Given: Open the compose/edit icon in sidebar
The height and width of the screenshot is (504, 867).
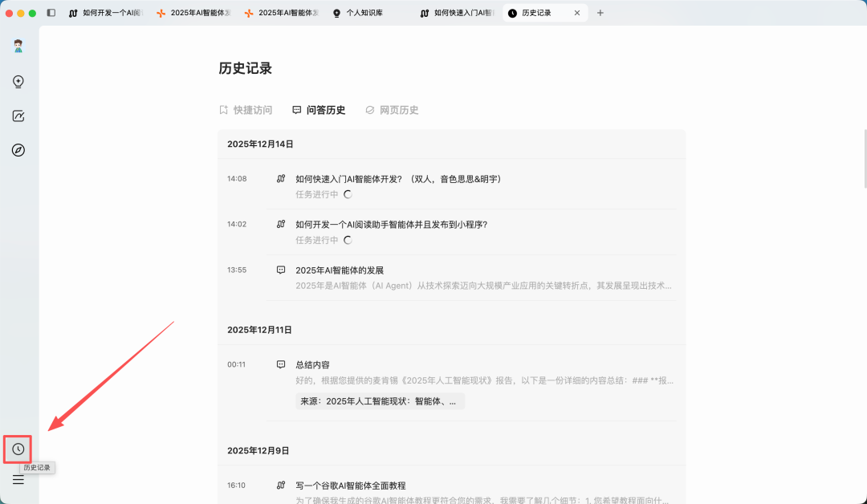Looking at the screenshot, I should [18, 116].
